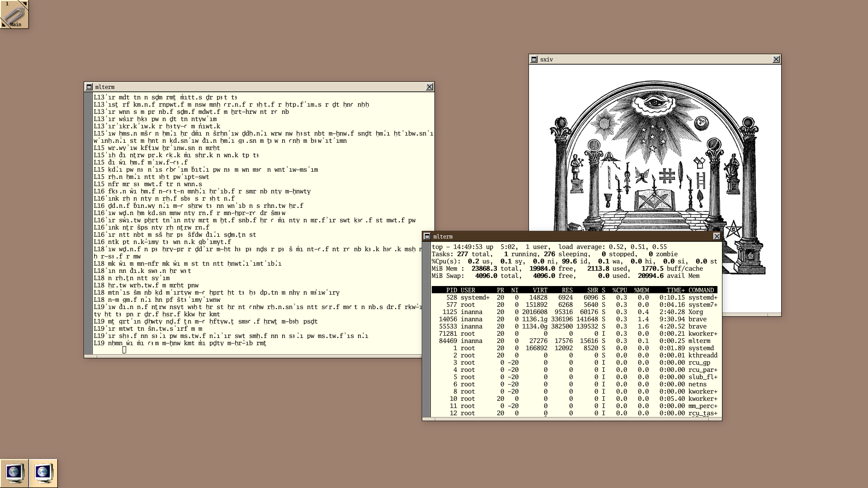Screen dimensions: 868x488
Task: Miniaturize the top mlterm window with its titlebar-left button
Action: click(x=427, y=236)
